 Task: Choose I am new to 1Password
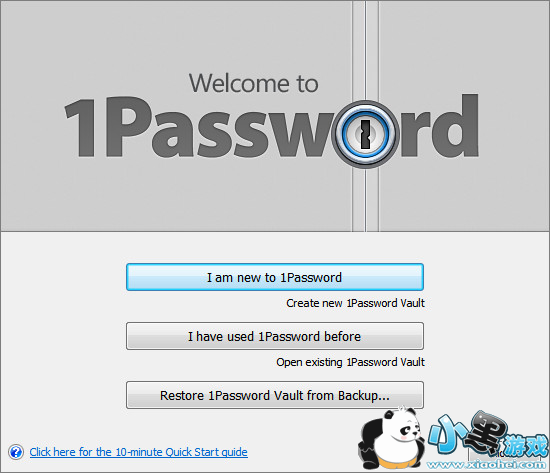275,277
